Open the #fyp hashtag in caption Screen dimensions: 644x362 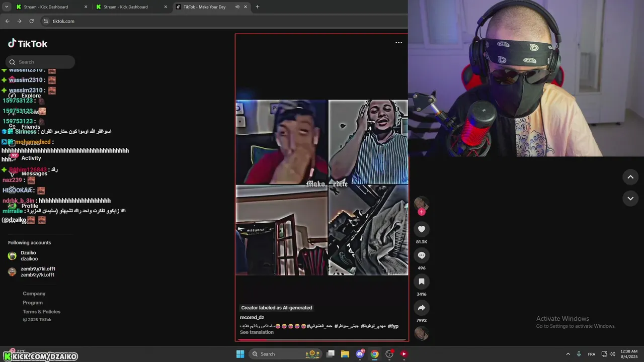[393, 326]
